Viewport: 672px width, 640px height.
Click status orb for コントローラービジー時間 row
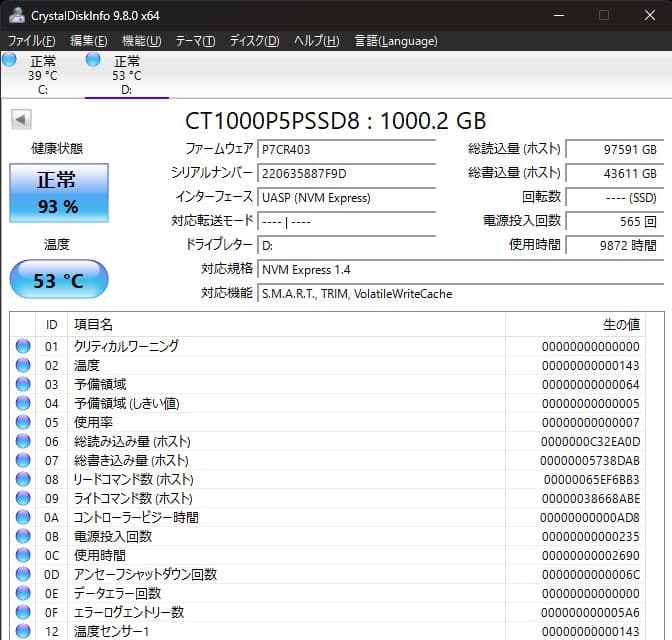[23, 517]
